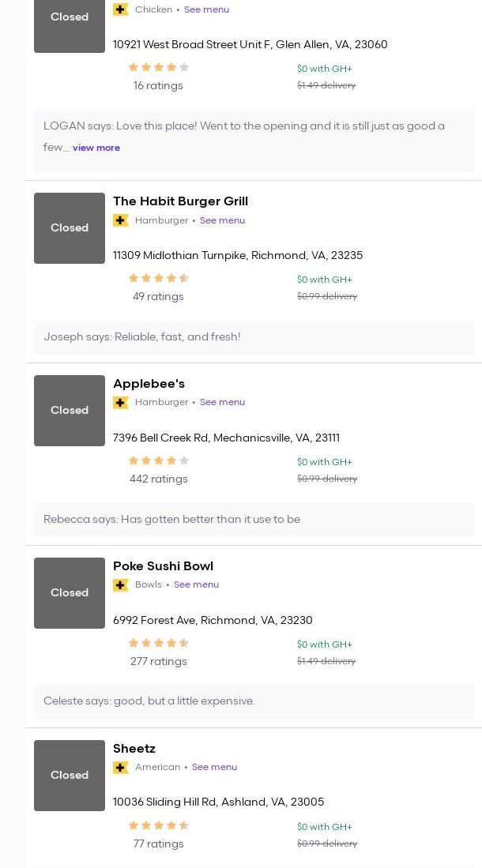482x868 pixels.
Task: Open See menu link for Applebee's
Action: 222,403
